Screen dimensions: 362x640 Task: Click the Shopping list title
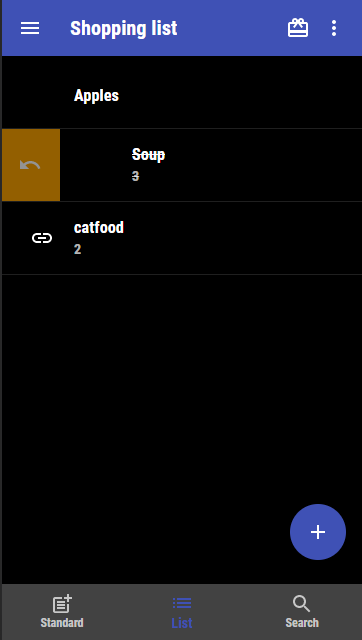(124, 29)
